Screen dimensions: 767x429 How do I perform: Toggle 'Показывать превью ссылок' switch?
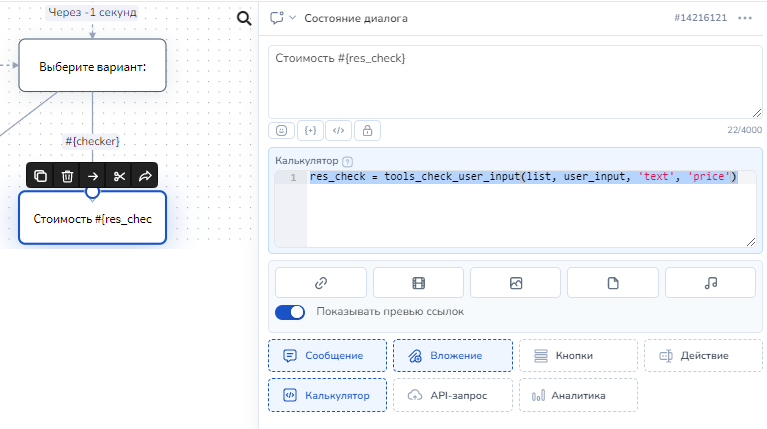[x=290, y=312]
